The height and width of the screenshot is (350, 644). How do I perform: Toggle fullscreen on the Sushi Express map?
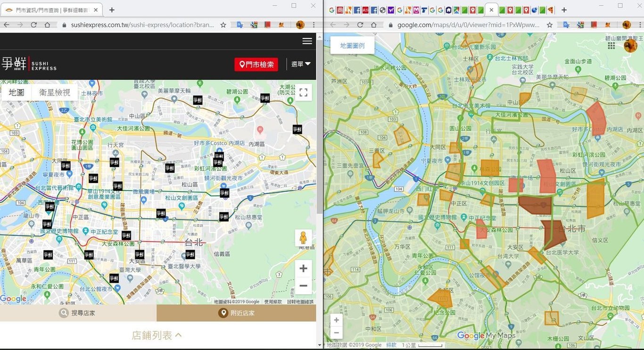(303, 92)
